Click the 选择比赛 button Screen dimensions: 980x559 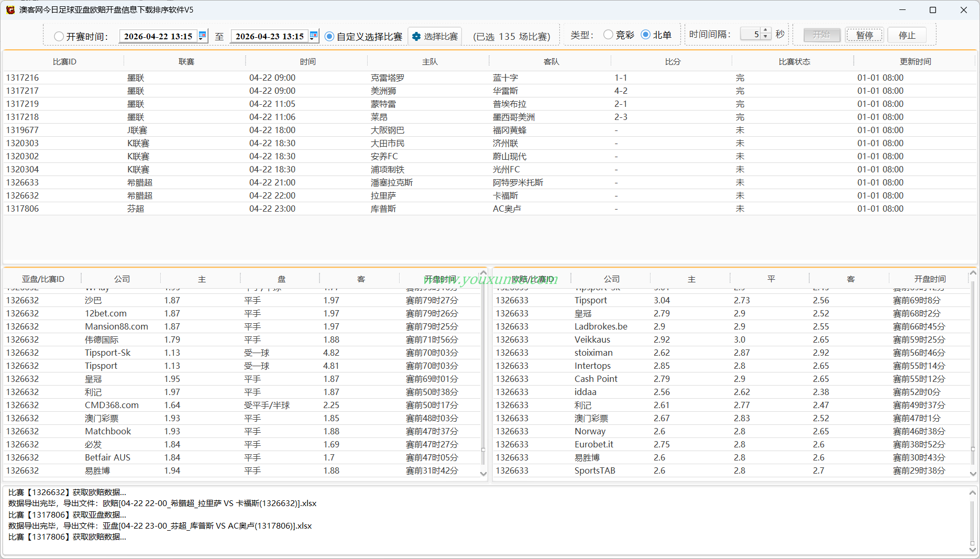[435, 36]
